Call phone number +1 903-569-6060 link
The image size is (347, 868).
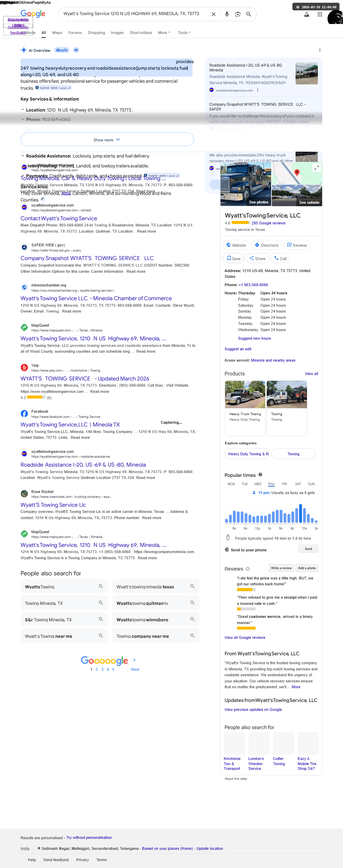pos(253,285)
